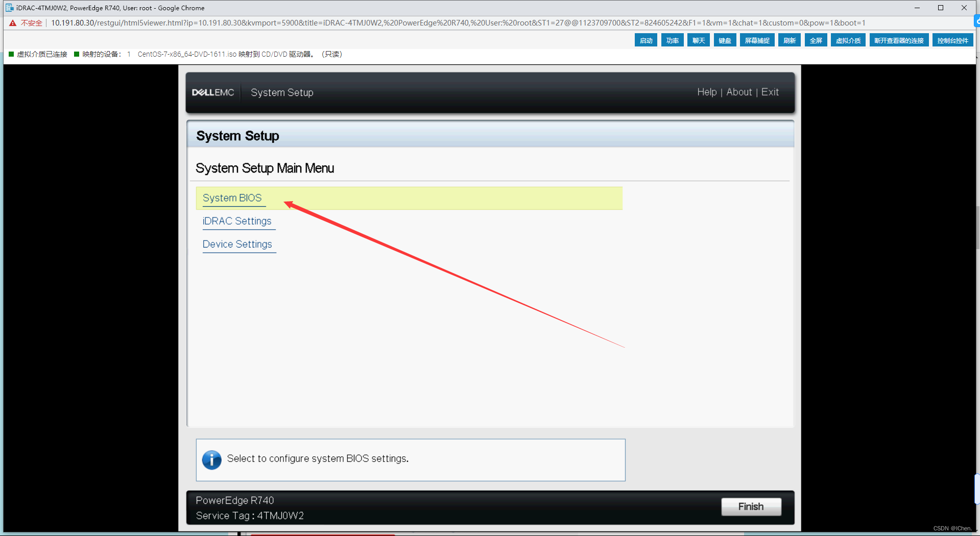
Task: Click the not-secure warning icon in address bar
Action: pyautogui.click(x=13, y=23)
